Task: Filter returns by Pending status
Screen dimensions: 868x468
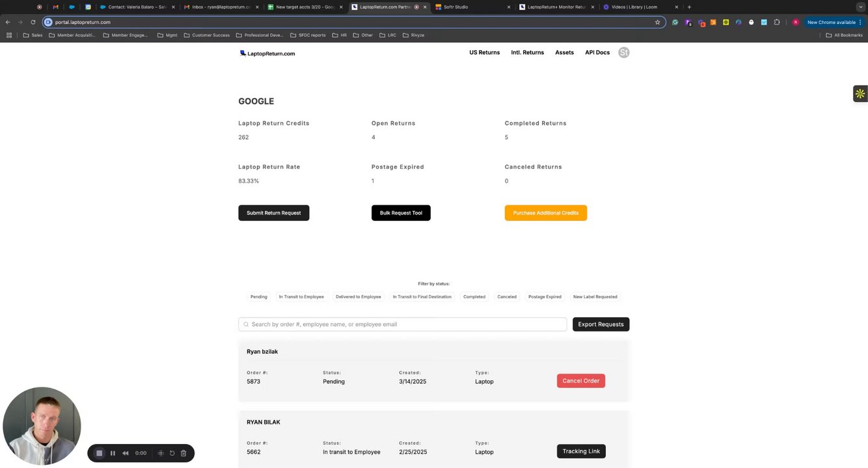Action: (259, 297)
